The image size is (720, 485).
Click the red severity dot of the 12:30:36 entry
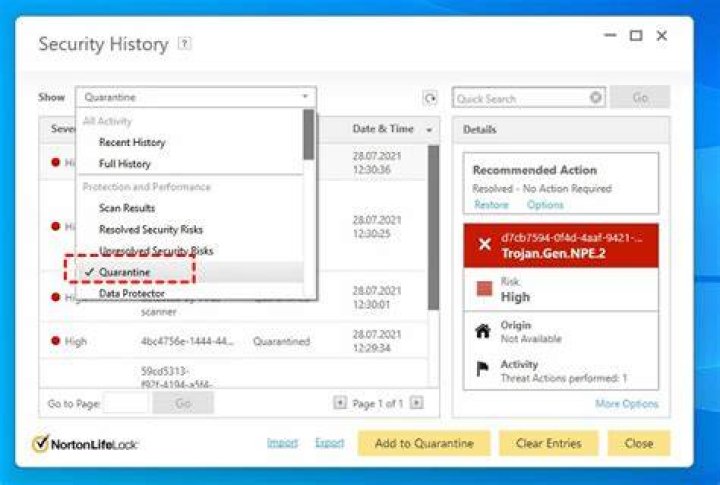tap(56, 162)
